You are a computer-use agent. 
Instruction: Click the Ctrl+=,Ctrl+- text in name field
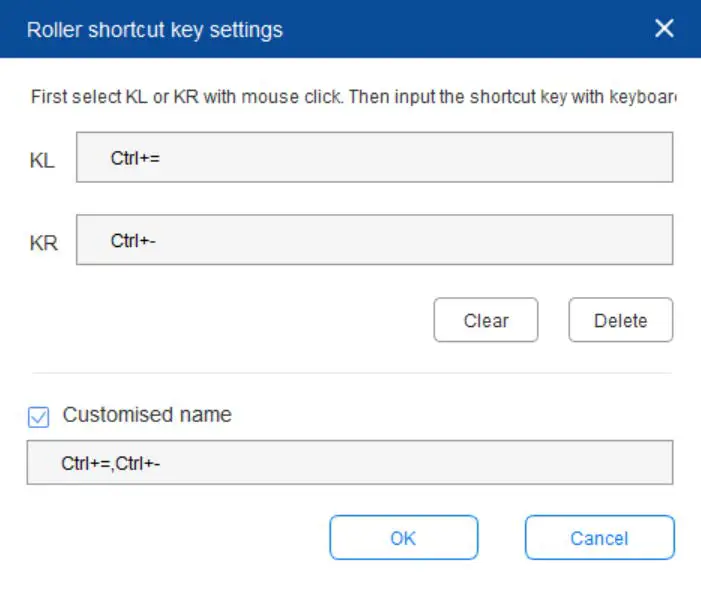pyautogui.click(x=110, y=463)
